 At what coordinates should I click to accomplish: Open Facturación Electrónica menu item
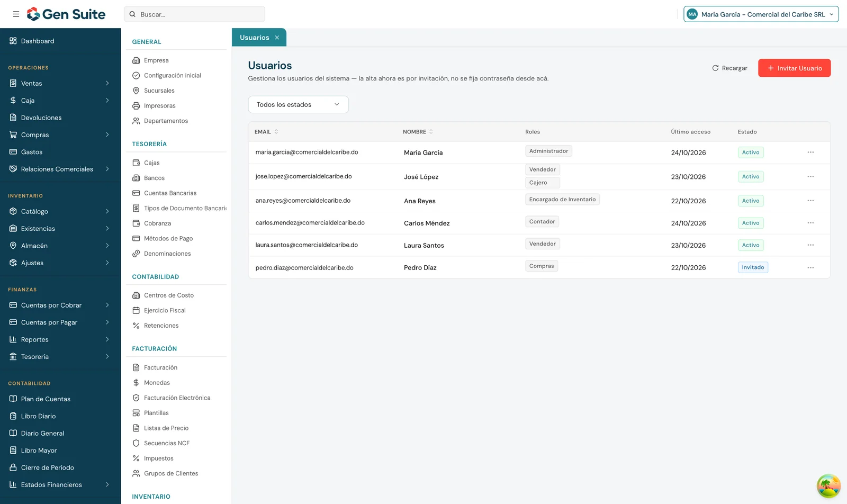177,398
